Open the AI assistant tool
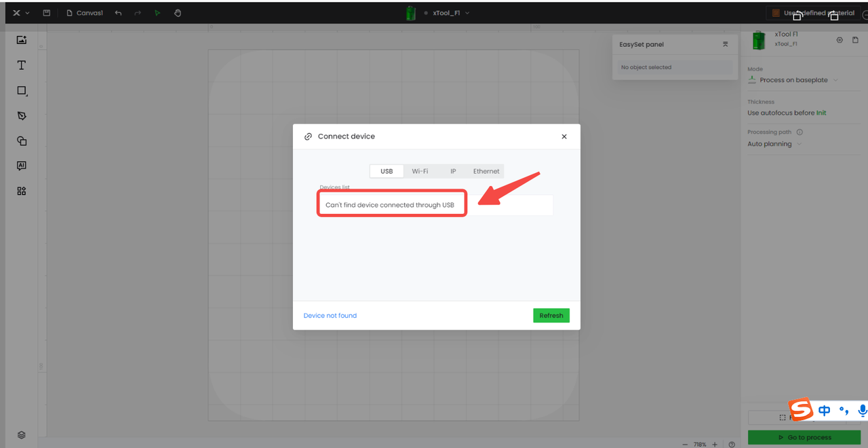The width and height of the screenshot is (868, 448). point(22,166)
